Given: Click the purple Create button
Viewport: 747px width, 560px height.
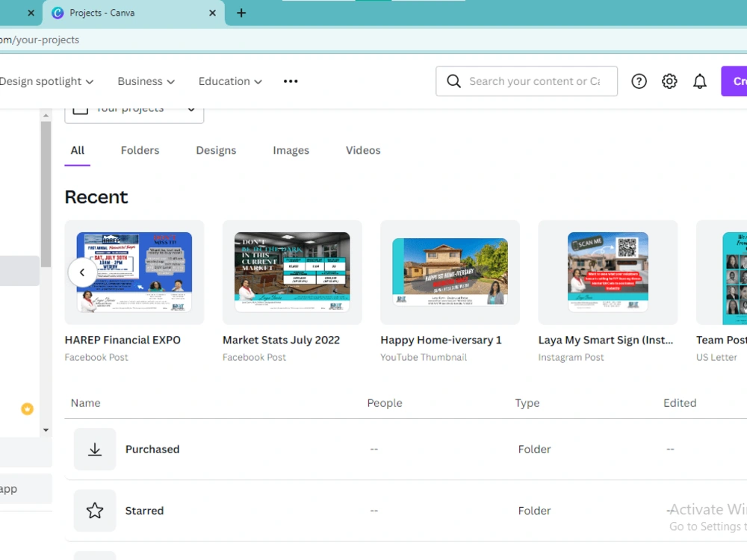Looking at the screenshot, I should 734,81.
